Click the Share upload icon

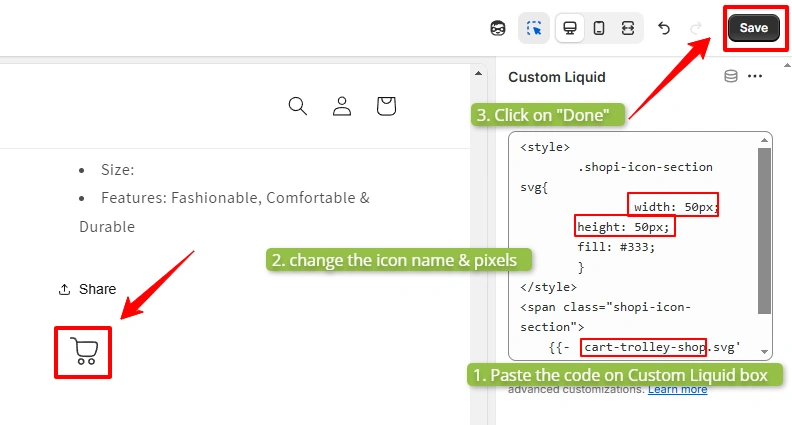point(64,290)
